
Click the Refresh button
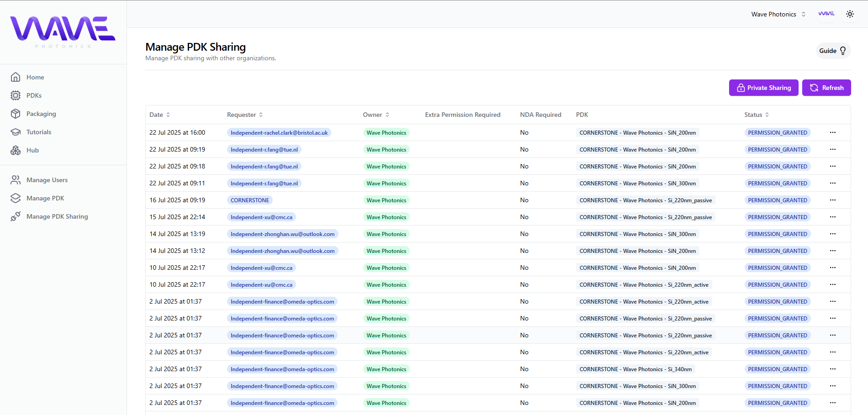tap(826, 88)
